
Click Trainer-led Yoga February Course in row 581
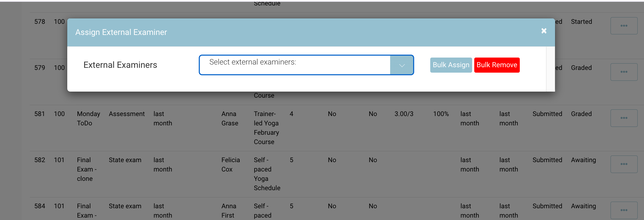(x=266, y=128)
